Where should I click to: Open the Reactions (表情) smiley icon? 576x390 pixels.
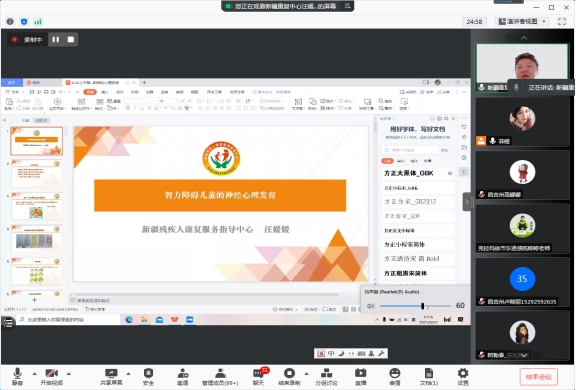coord(395,376)
